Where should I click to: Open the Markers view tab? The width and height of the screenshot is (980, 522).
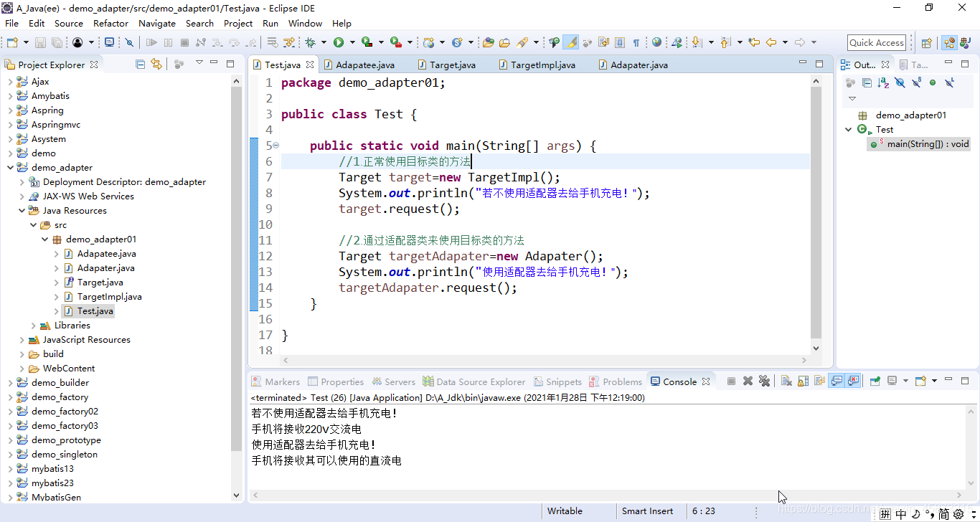tap(275, 381)
